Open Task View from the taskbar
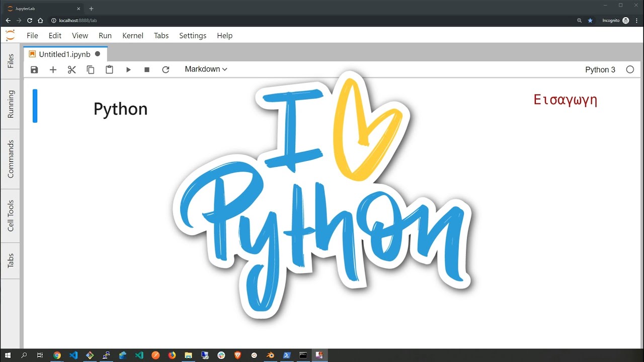Image resolution: width=644 pixels, height=362 pixels. click(40, 355)
